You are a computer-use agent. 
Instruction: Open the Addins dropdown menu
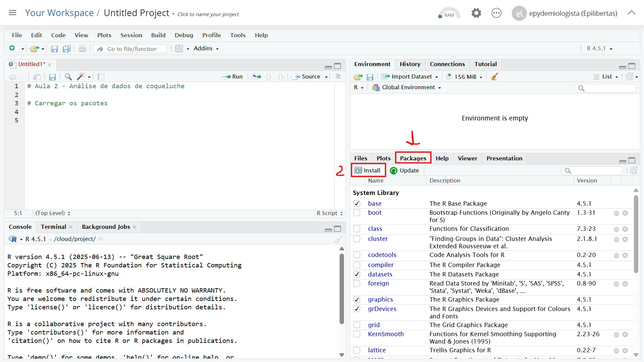click(206, 49)
